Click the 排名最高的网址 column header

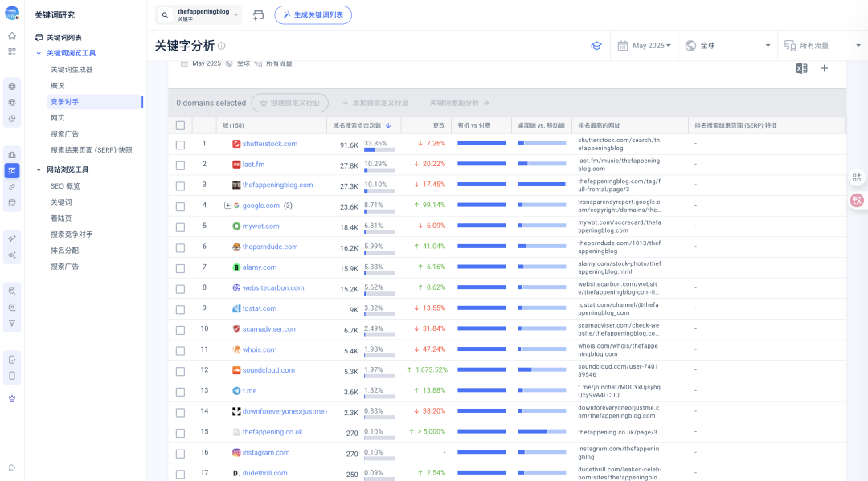pos(599,125)
